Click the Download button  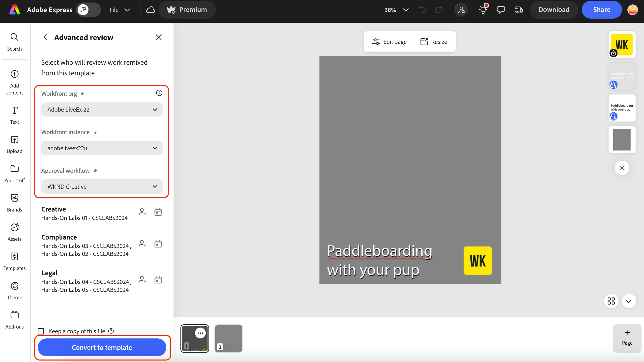click(554, 10)
